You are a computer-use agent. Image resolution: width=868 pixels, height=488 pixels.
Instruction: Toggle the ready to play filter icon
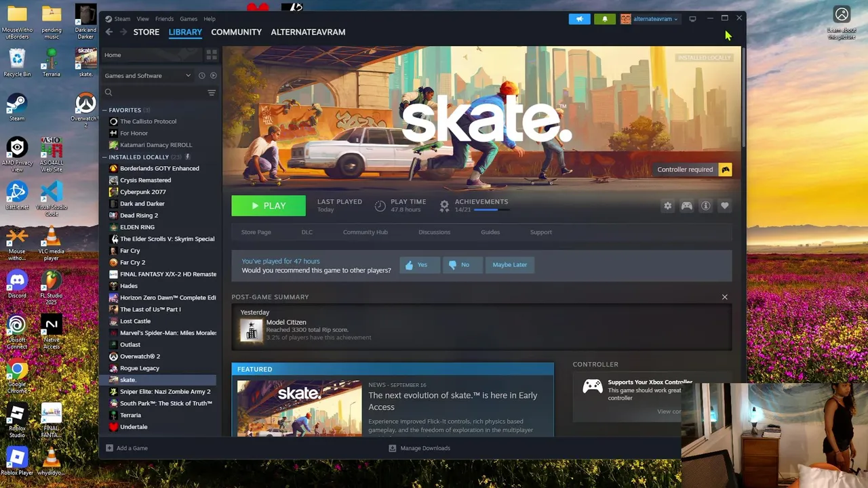[213, 76]
